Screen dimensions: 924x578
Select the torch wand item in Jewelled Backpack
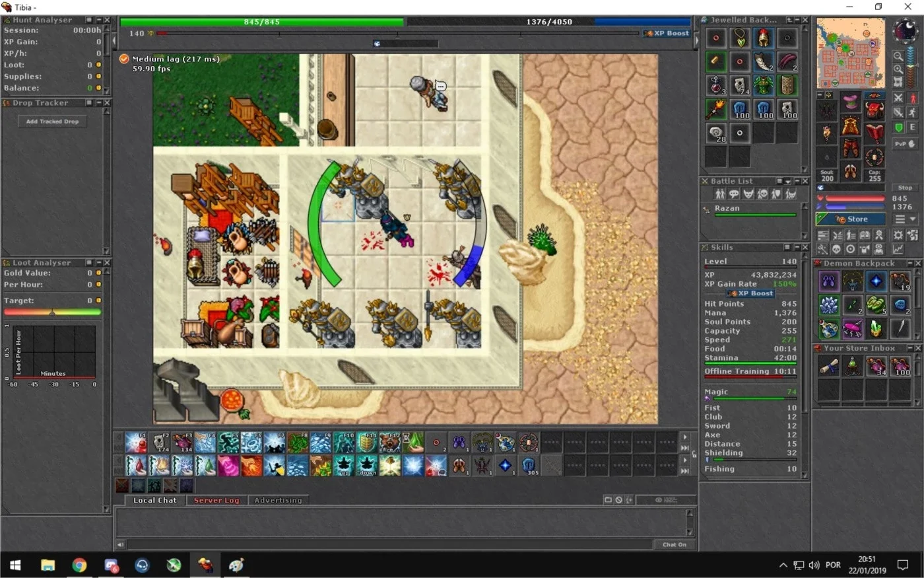tap(716, 109)
